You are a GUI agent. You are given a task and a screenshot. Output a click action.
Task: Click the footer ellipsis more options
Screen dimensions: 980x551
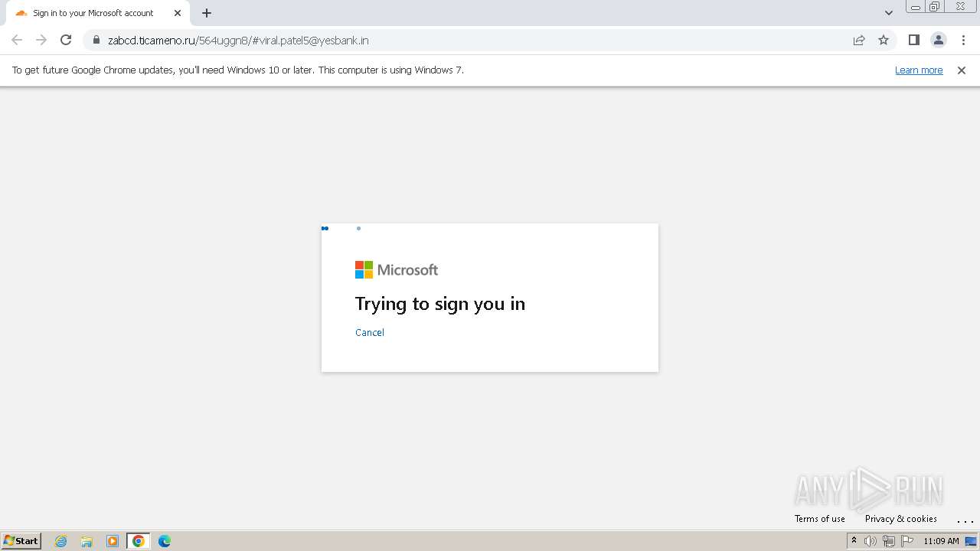click(965, 520)
